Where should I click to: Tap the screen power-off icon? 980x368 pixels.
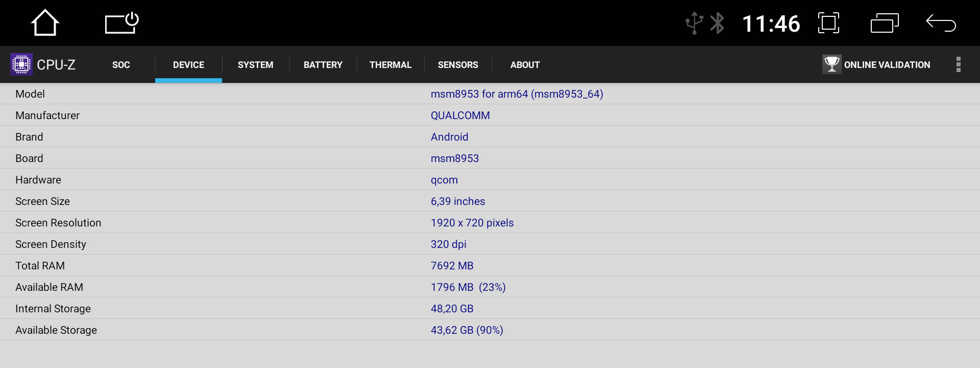tap(122, 22)
